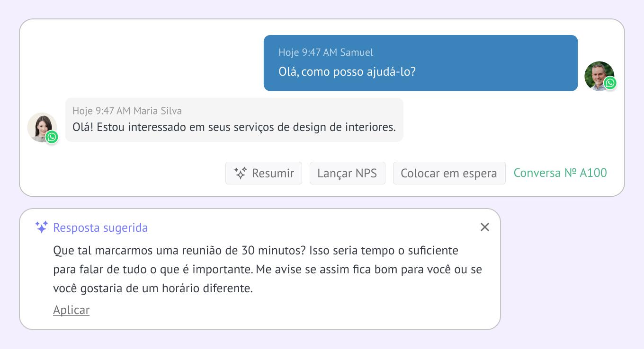Click the WhatsApp badge on Maria Silva's avatar
644x349 pixels.
pyautogui.click(x=52, y=137)
